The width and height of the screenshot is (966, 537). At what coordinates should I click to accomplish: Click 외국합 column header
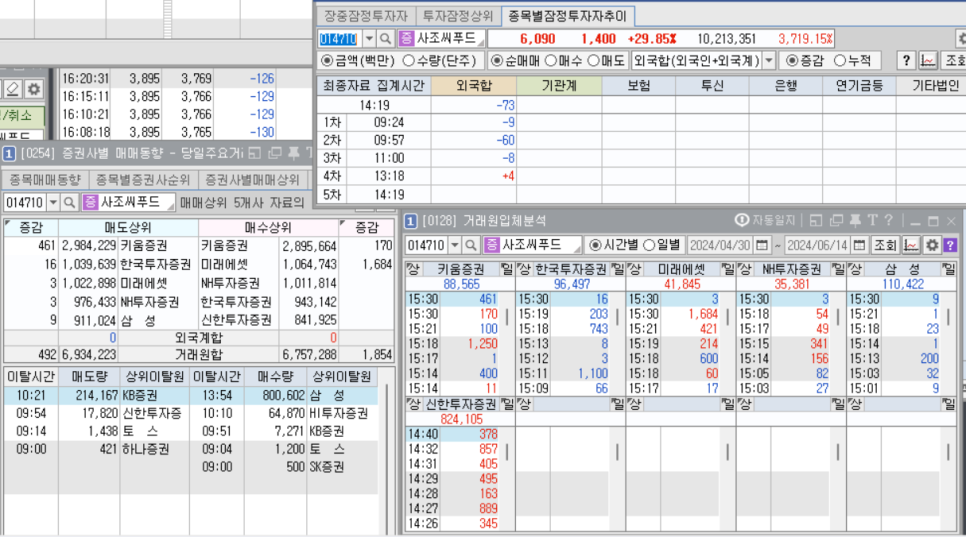474,86
